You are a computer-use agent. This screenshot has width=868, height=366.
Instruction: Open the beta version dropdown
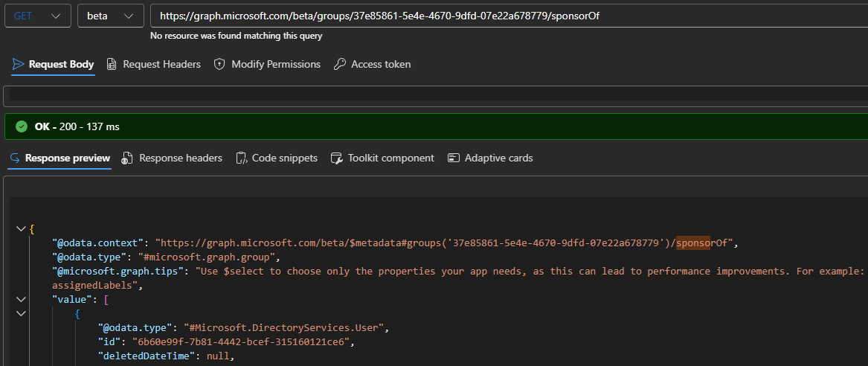click(111, 16)
